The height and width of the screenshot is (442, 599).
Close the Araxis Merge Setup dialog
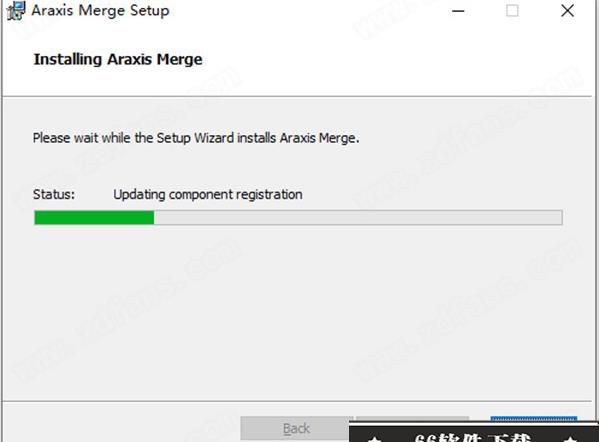click(567, 11)
